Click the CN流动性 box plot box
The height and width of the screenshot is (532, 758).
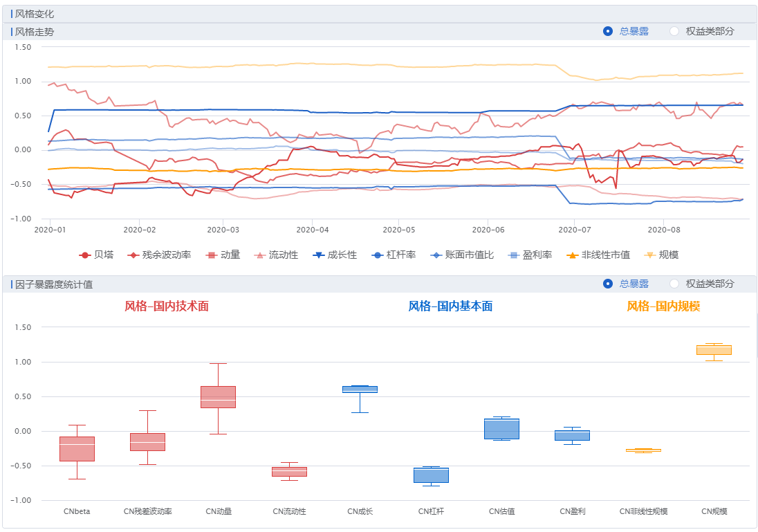[289, 472]
